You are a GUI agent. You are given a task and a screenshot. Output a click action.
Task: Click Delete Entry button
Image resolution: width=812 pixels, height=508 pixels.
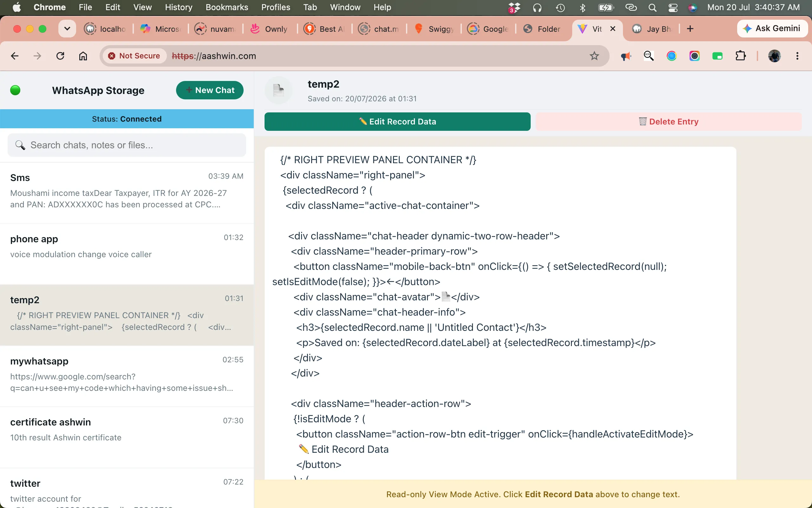668,122
